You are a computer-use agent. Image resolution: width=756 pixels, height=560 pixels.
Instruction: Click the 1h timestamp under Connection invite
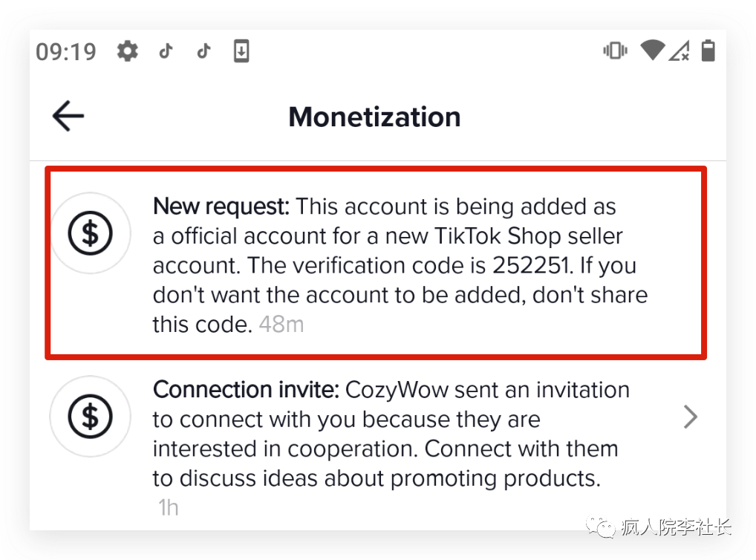point(168,508)
